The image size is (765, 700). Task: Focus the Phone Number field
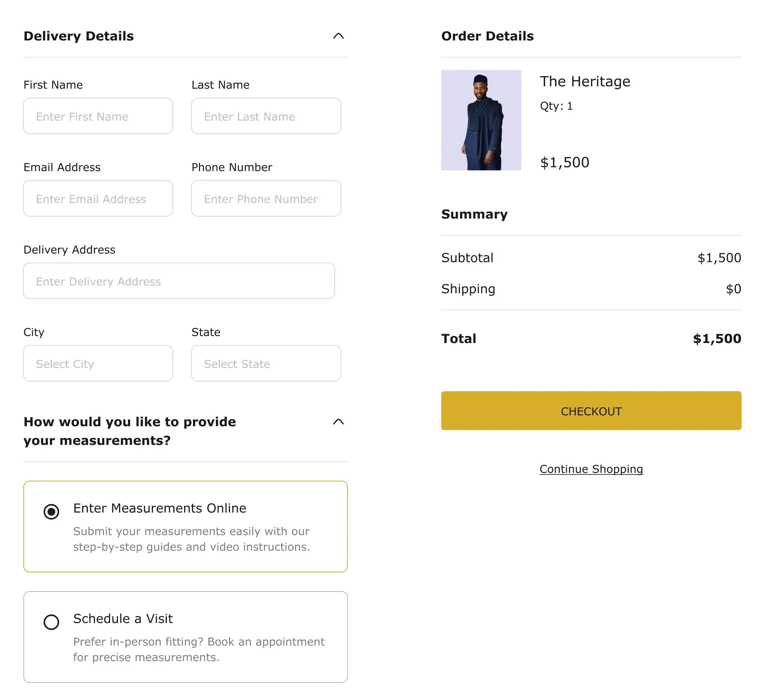point(266,198)
